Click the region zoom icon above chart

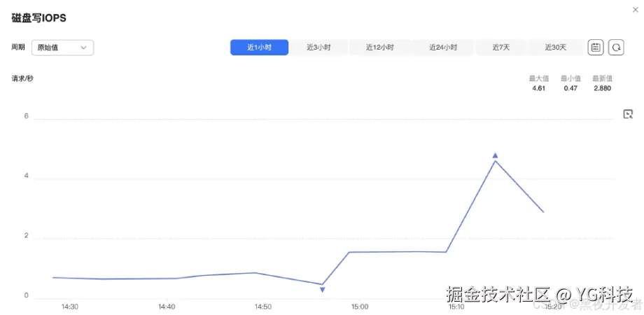628,114
